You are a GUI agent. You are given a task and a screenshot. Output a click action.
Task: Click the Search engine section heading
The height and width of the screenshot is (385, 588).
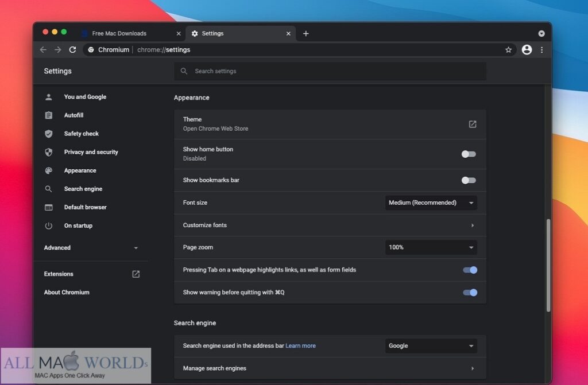point(195,323)
